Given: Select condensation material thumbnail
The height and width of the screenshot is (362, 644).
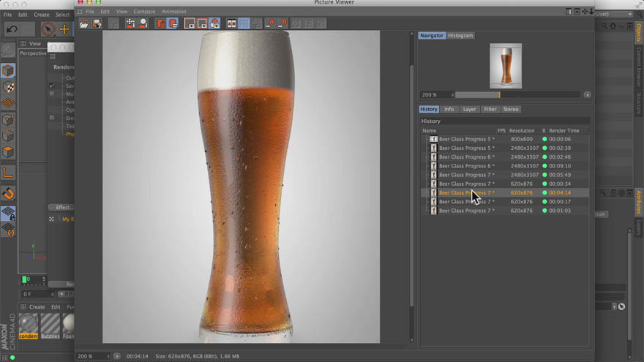Looking at the screenshot, I should click(28, 326).
